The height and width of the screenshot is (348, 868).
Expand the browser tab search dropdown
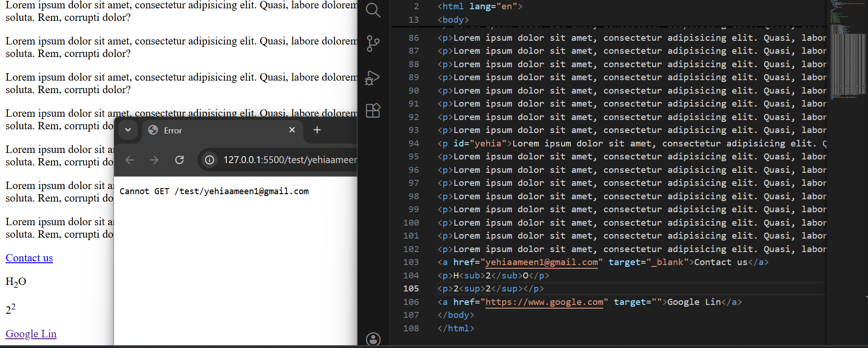coord(128,130)
